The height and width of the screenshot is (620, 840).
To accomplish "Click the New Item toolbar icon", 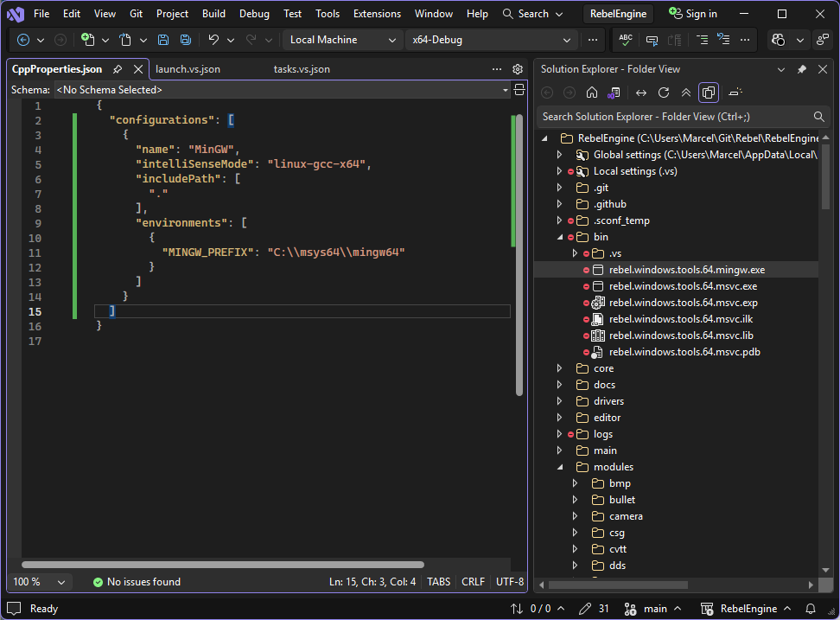I will click(87, 40).
